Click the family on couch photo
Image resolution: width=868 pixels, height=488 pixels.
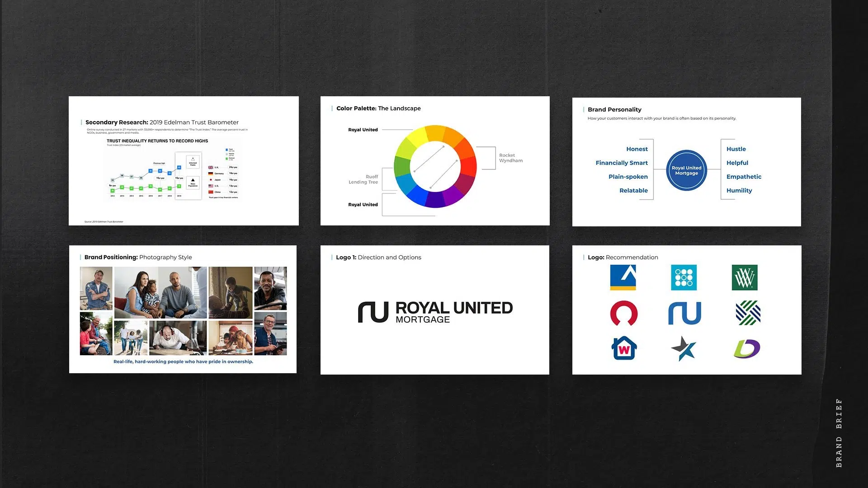coord(160,292)
